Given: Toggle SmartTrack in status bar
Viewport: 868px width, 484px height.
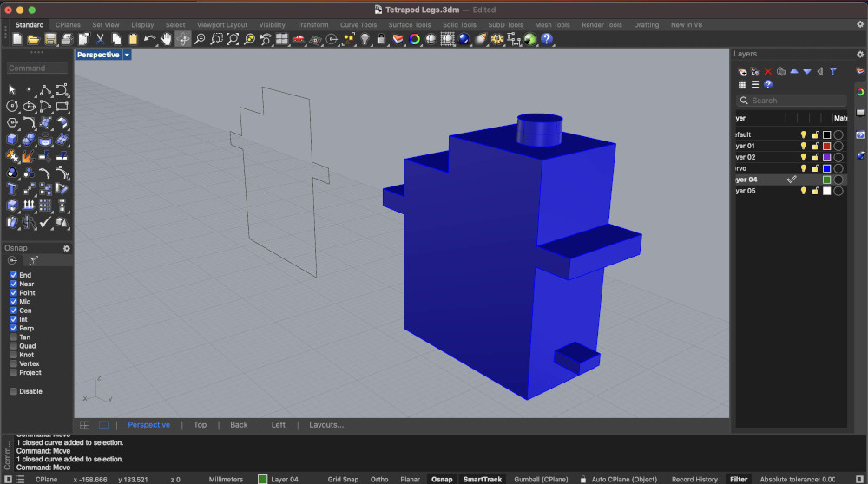Looking at the screenshot, I should tap(482, 479).
